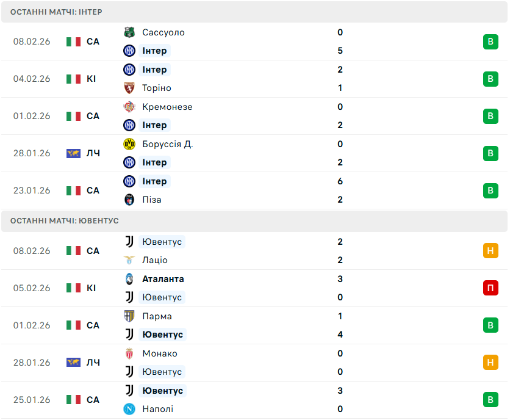
Task: Click the ЛЧ league label on 28.01.26 Монако match
Action: 93,363
